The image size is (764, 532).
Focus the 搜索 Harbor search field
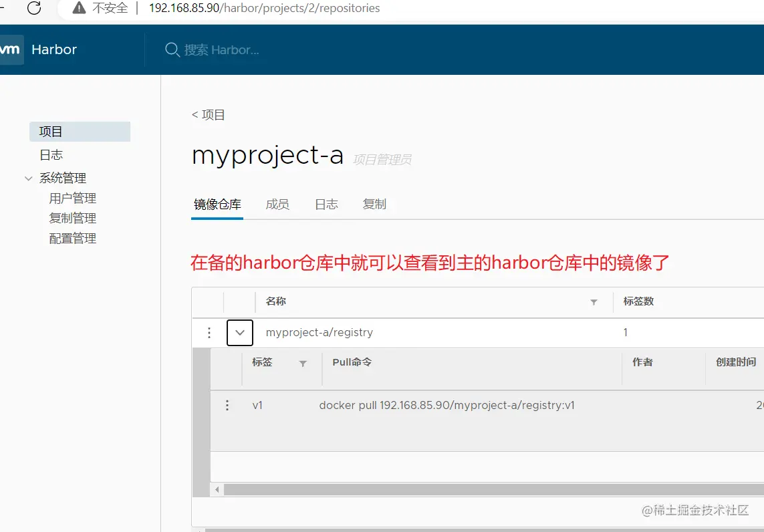(222, 49)
